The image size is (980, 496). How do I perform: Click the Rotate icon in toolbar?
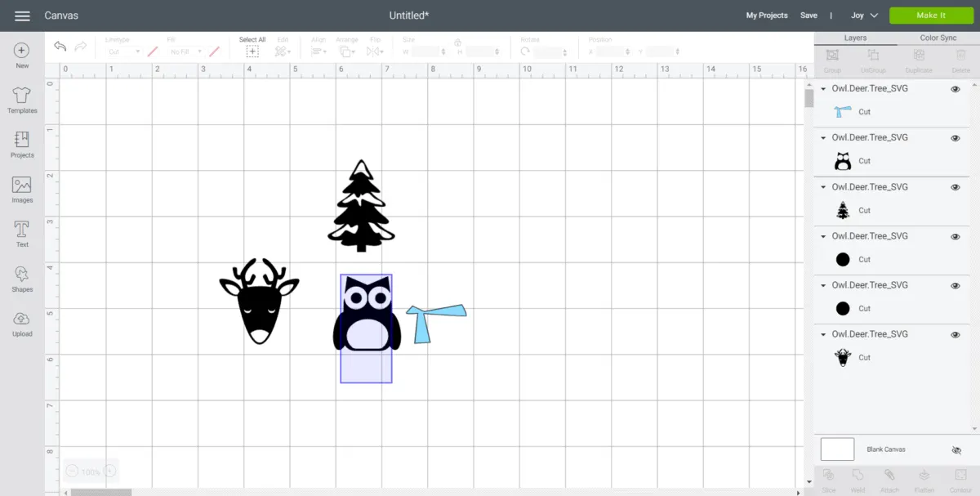[525, 51]
